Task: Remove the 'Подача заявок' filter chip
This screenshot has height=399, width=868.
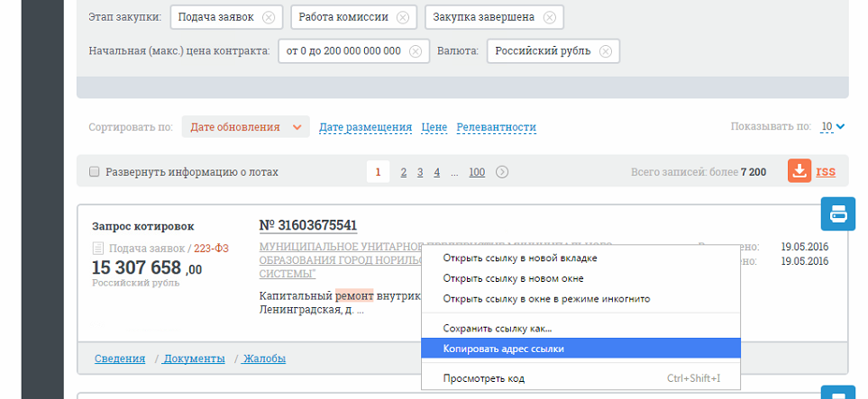Action: pyautogui.click(x=269, y=17)
